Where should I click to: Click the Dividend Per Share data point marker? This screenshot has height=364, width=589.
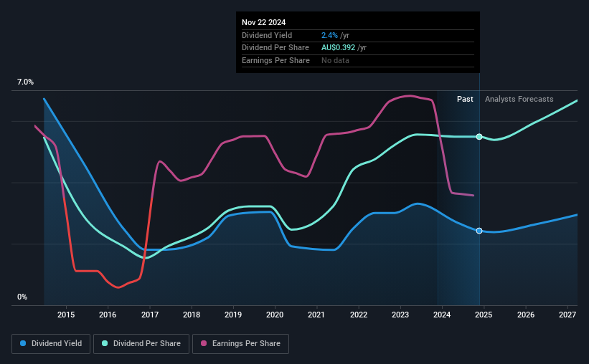click(479, 137)
